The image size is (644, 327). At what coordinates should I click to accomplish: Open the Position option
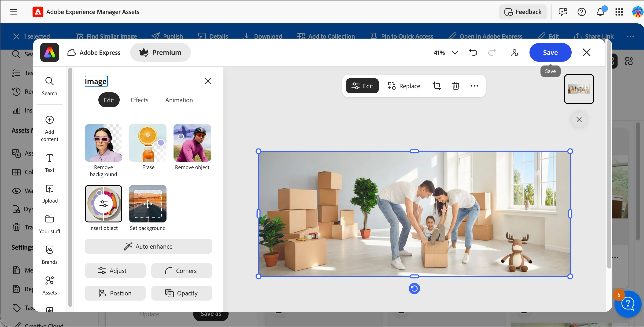tap(115, 293)
